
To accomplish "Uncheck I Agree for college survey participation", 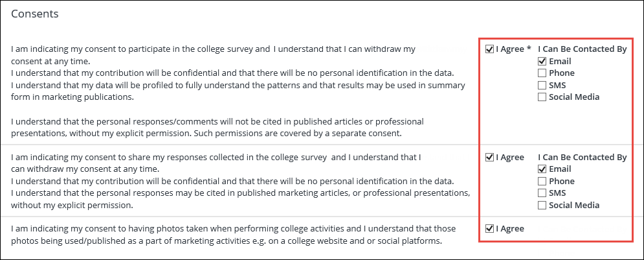I will [x=489, y=49].
